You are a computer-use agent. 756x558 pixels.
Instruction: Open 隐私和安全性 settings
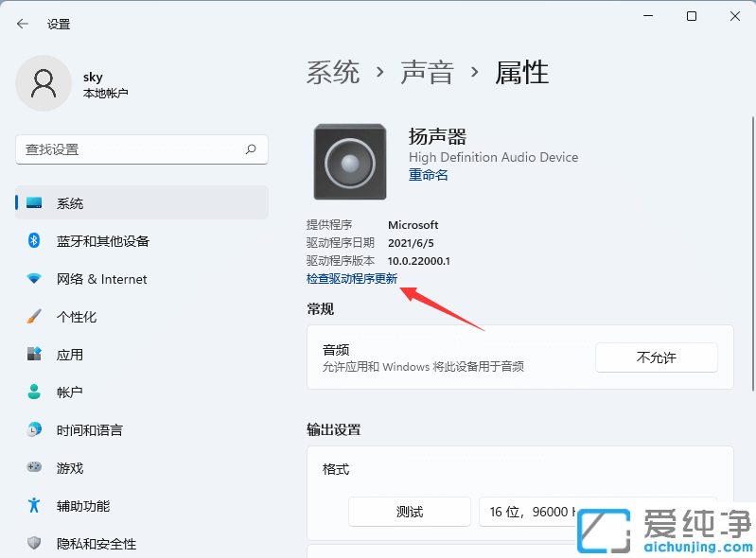pyautogui.click(x=142, y=543)
